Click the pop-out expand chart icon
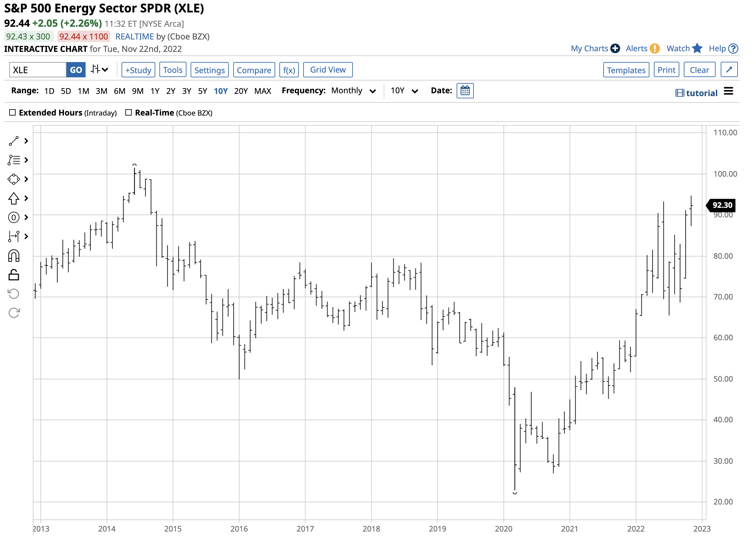Viewport: 756px width, 550px height. 729,70
